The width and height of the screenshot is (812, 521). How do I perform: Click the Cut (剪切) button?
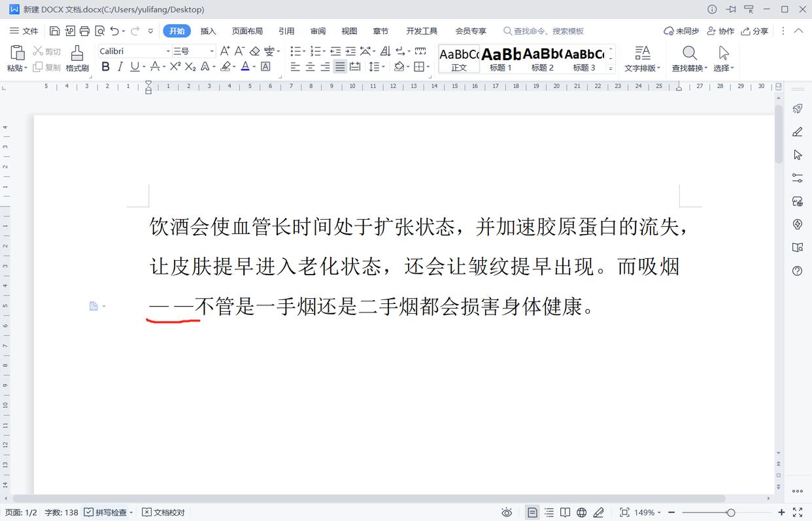47,51
